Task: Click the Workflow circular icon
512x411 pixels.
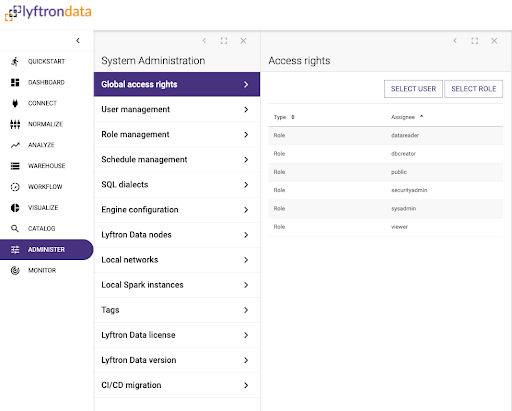Action: click(15, 187)
